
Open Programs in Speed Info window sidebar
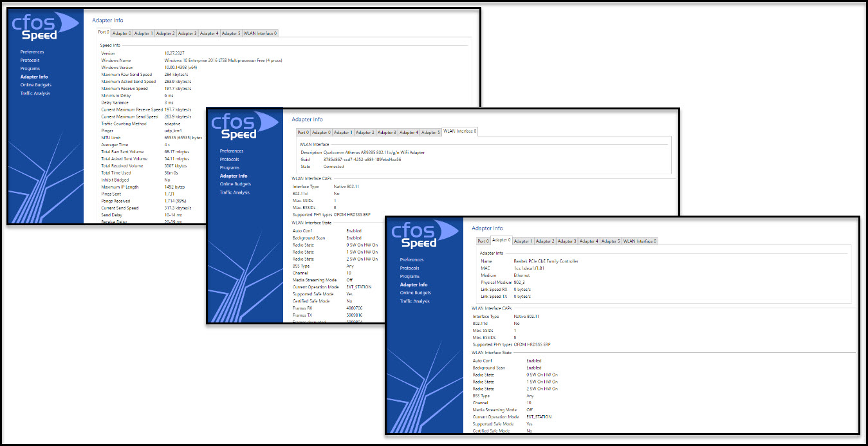(x=30, y=68)
